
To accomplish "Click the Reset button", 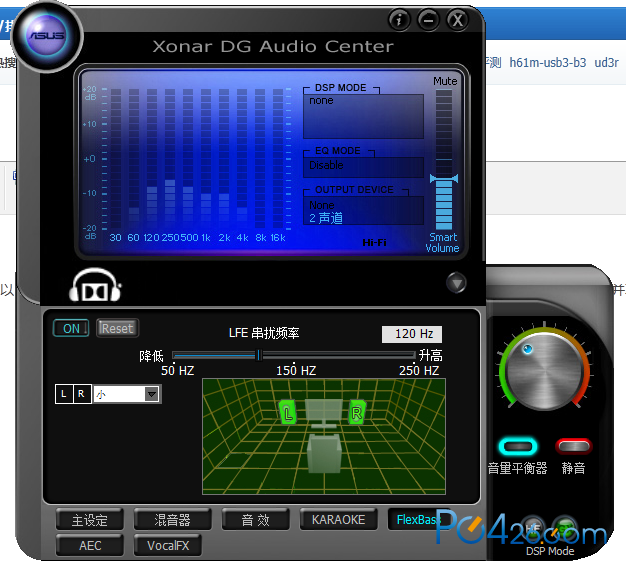I will 117,329.
